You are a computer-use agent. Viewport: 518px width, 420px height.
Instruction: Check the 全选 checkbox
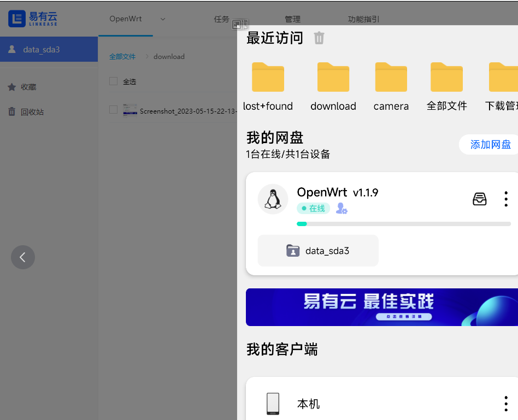coord(114,81)
